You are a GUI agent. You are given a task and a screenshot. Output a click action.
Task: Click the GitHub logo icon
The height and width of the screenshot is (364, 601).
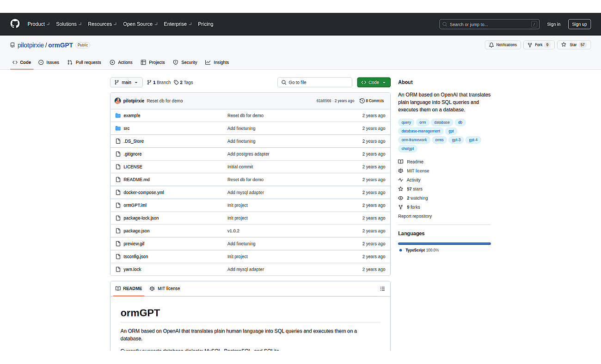(15, 24)
